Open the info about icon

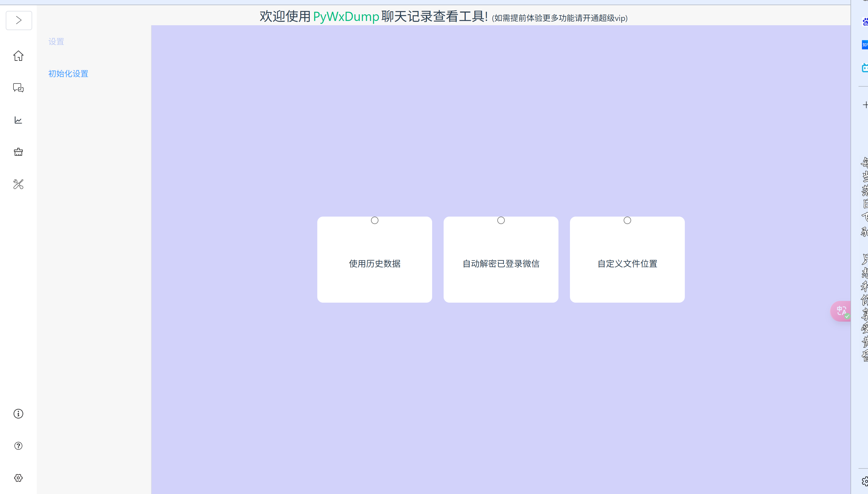(x=18, y=414)
